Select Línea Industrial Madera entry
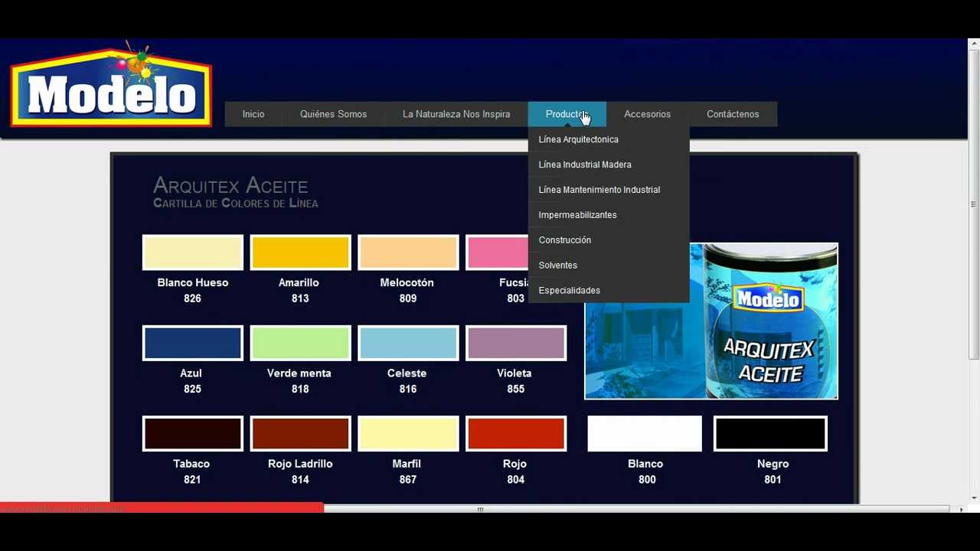The height and width of the screenshot is (551, 980). tap(609, 165)
